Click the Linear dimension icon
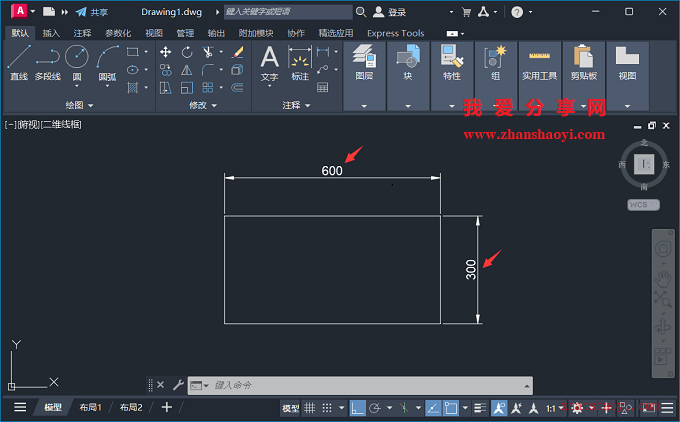This screenshot has height=422, width=680. pyautogui.click(x=323, y=52)
